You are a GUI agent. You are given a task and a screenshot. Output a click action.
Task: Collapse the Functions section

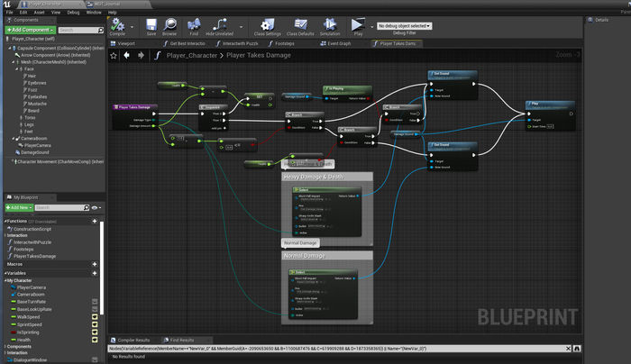click(5, 222)
